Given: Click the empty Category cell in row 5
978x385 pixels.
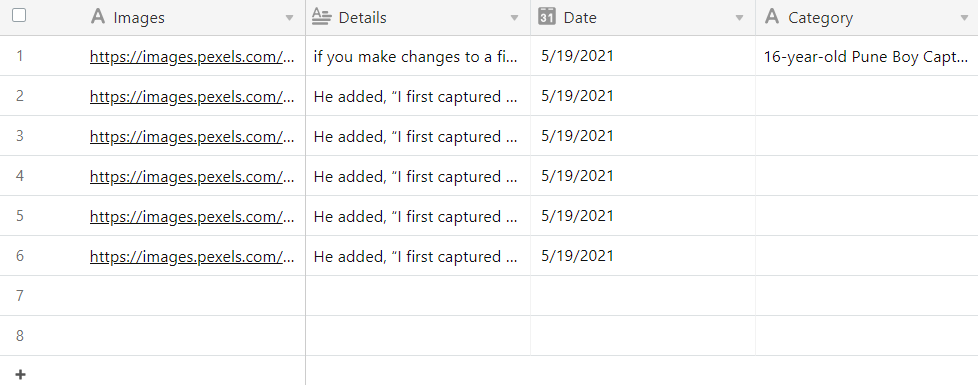Looking at the screenshot, I should (867, 215).
